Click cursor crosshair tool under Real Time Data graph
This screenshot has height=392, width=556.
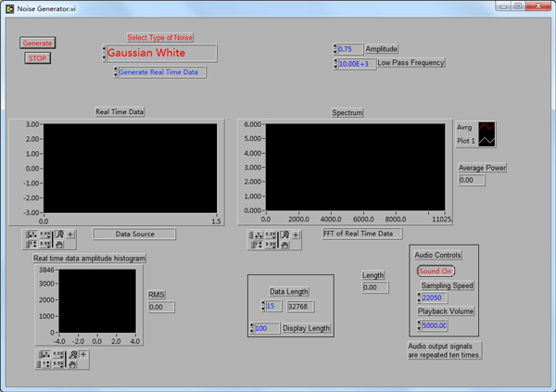pos(70,234)
